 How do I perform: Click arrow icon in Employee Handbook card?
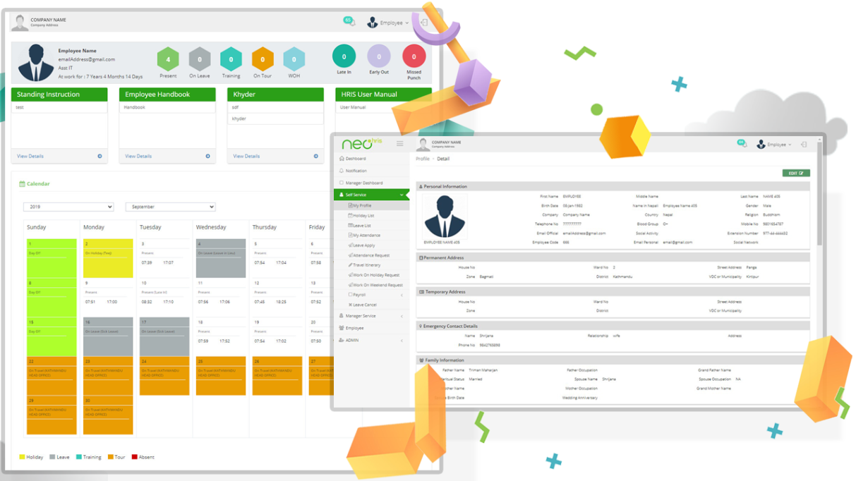coord(207,156)
